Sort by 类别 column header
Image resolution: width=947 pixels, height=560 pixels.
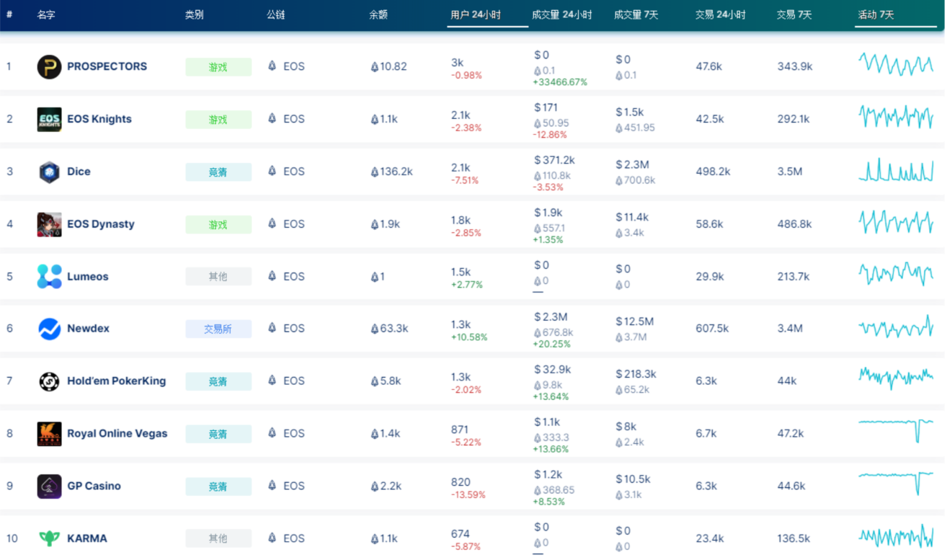(194, 14)
